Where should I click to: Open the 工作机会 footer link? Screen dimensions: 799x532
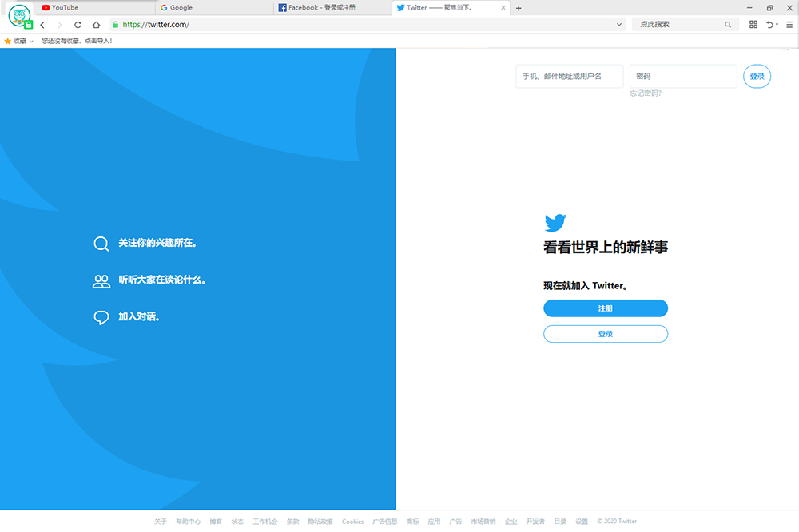(265, 522)
